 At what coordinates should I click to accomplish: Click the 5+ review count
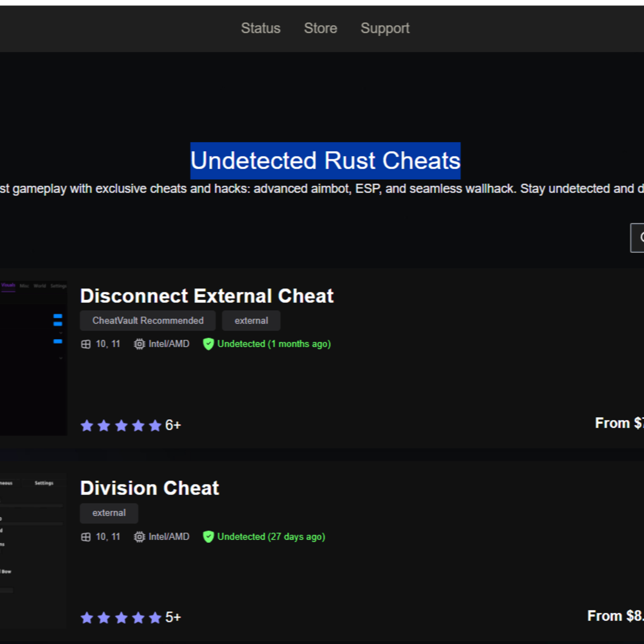click(x=173, y=617)
